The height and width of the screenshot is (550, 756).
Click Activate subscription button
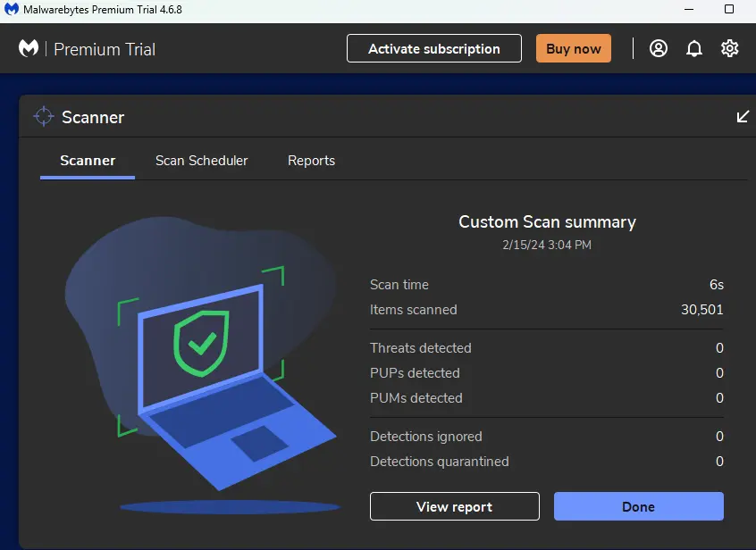tap(434, 48)
